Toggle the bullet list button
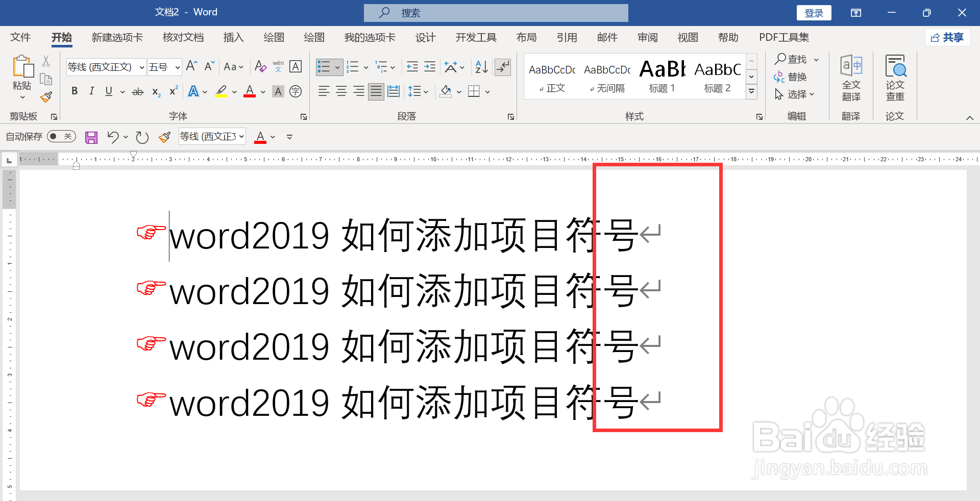 (x=324, y=67)
